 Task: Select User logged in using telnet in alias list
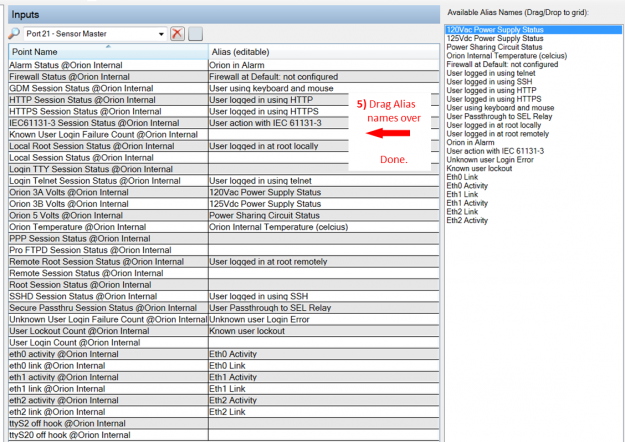pos(491,73)
